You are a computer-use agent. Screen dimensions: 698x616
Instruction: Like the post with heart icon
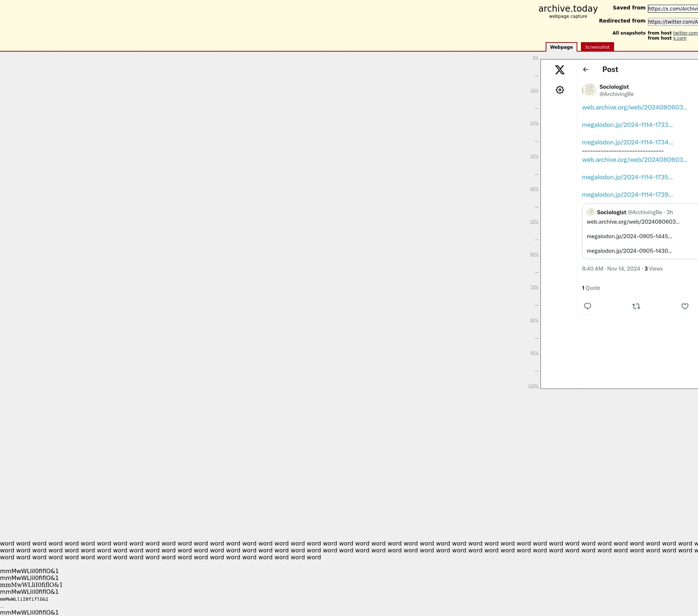click(x=685, y=306)
